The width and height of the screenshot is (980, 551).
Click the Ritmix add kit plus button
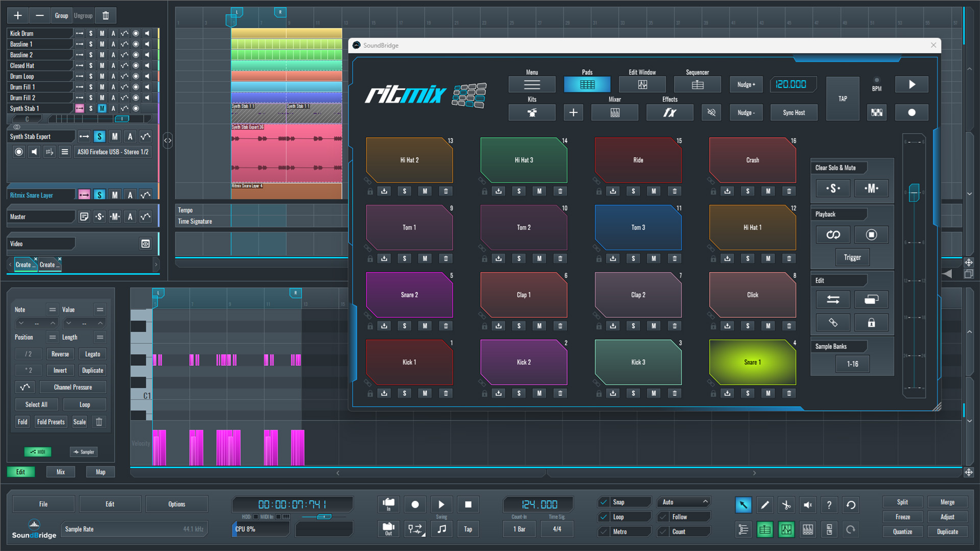573,113
